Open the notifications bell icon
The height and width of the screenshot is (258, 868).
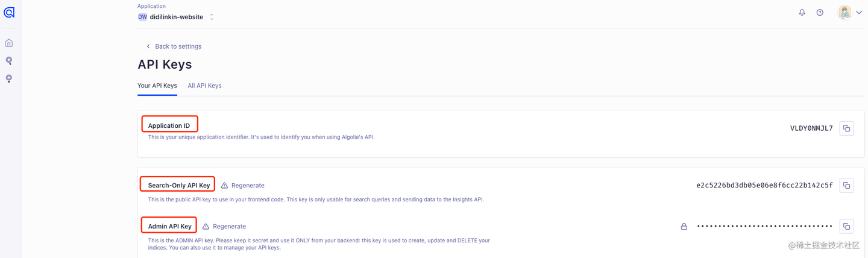tap(802, 12)
